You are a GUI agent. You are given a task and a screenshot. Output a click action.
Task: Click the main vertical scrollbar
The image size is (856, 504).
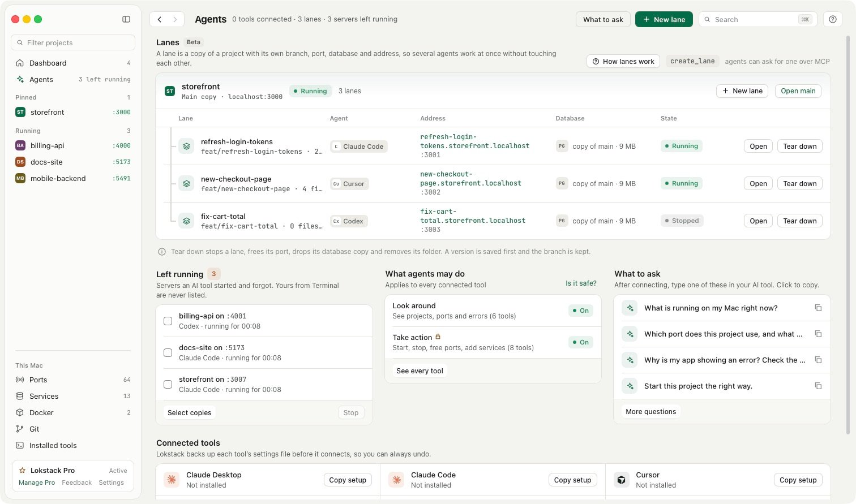coord(848,235)
